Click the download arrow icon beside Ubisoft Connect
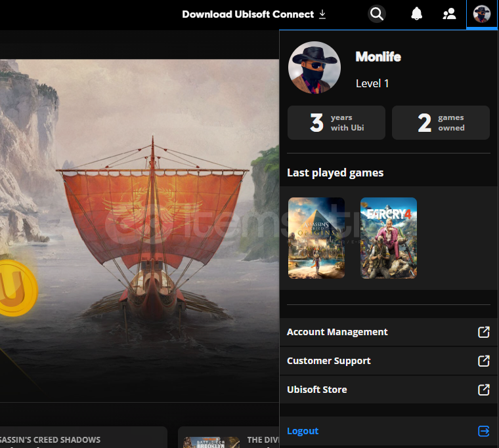 pos(322,14)
